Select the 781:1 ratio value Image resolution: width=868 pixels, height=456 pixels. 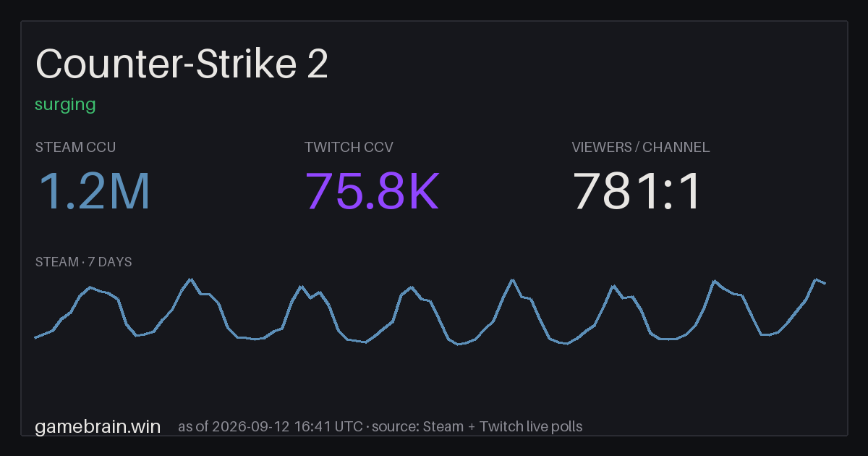[637, 191]
